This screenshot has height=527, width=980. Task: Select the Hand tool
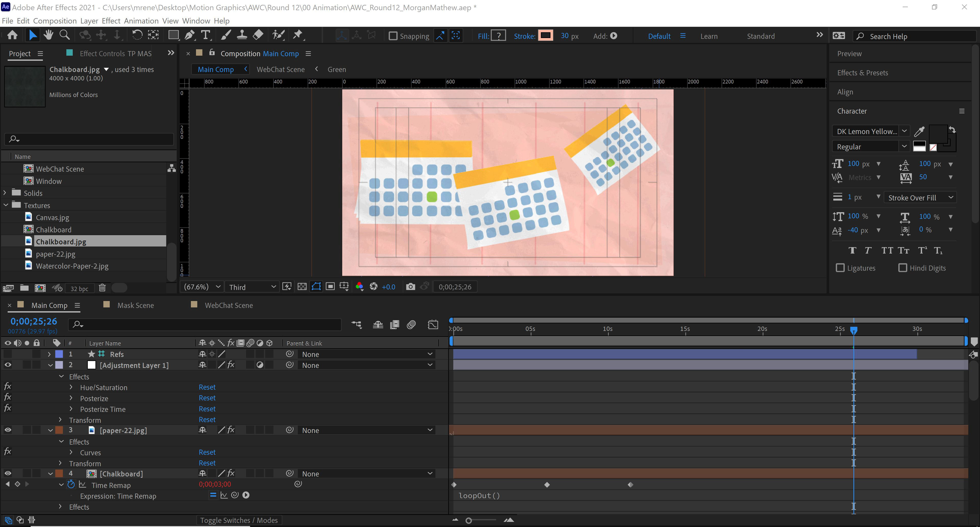48,35
